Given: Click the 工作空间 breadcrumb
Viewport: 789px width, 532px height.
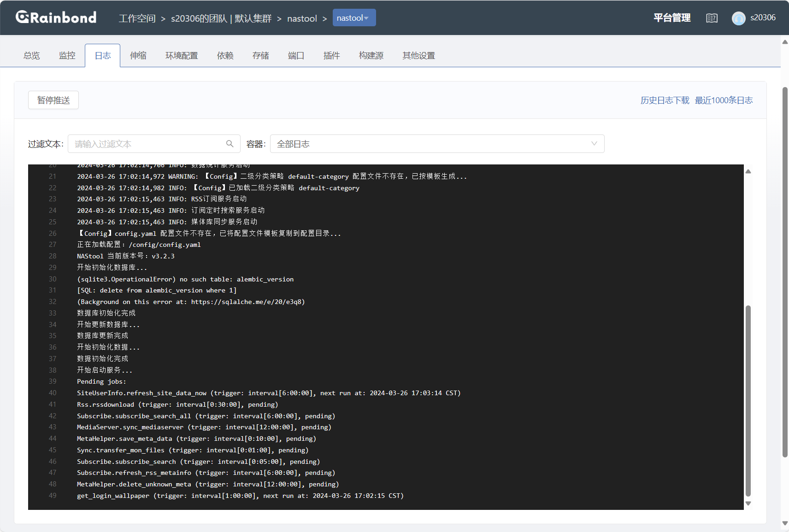Looking at the screenshot, I should tap(137, 18).
